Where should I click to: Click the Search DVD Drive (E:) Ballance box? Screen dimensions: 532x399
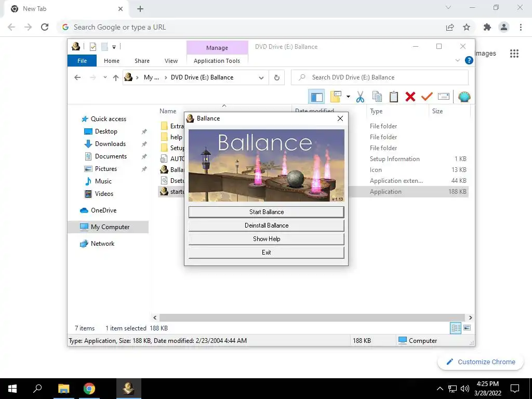380,77
